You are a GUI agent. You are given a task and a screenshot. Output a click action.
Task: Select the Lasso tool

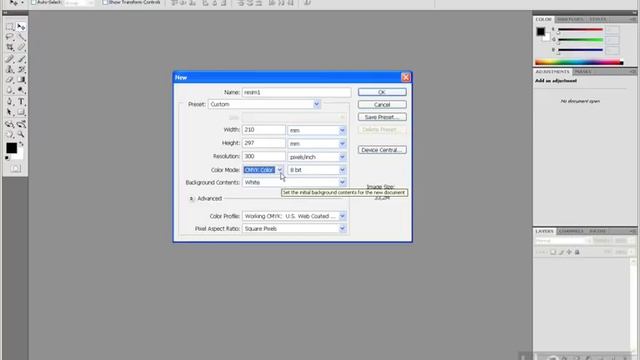[10, 37]
